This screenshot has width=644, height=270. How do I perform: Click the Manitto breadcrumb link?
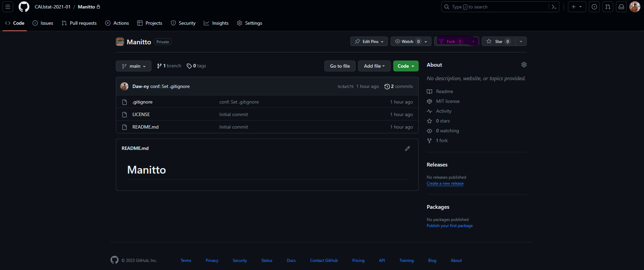tap(86, 7)
